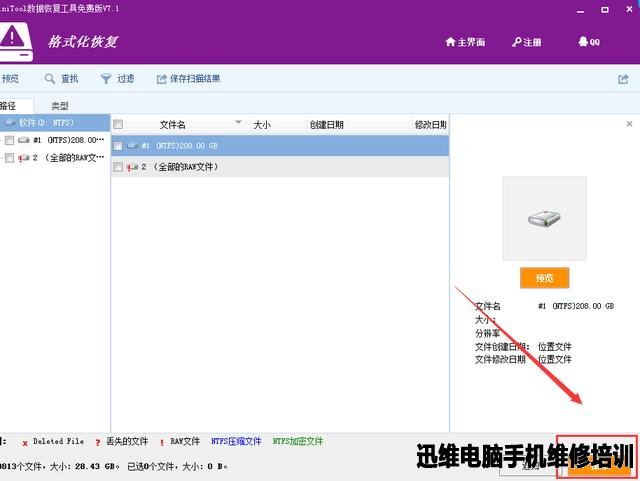This screenshot has width=640, height=481.
Task: Contact support via QQ
Action: click(x=589, y=42)
